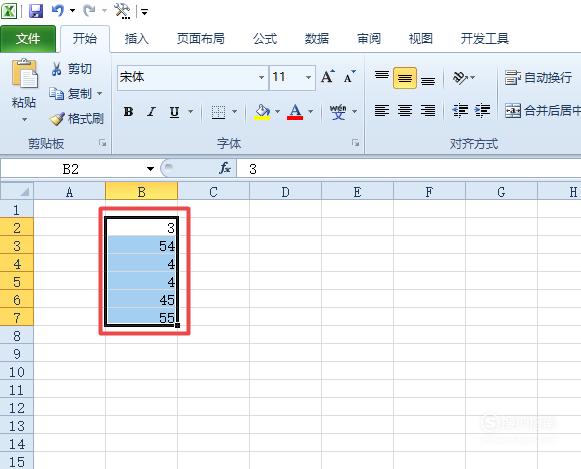Select Bottom Align icon
The width and height of the screenshot is (581, 469).
coord(428,80)
